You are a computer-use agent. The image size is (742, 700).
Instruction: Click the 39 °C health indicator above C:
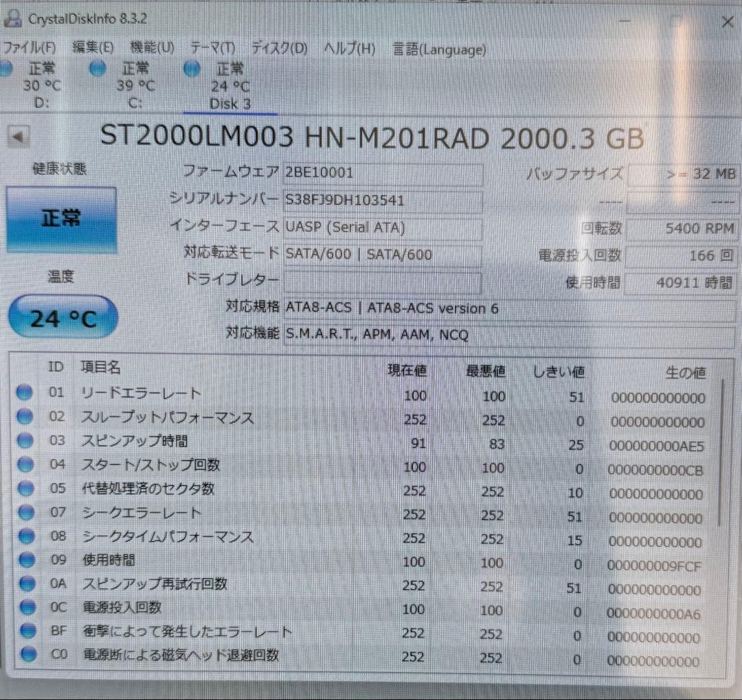[x=97, y=69]
